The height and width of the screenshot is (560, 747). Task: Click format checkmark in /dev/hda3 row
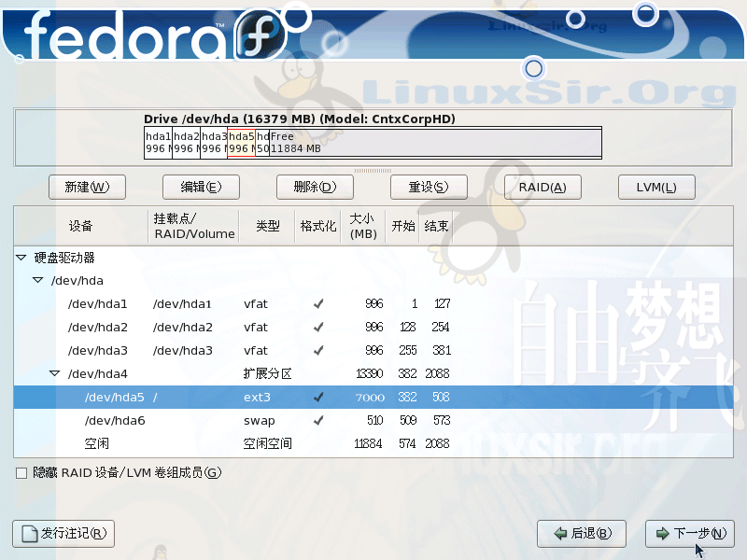318,351
